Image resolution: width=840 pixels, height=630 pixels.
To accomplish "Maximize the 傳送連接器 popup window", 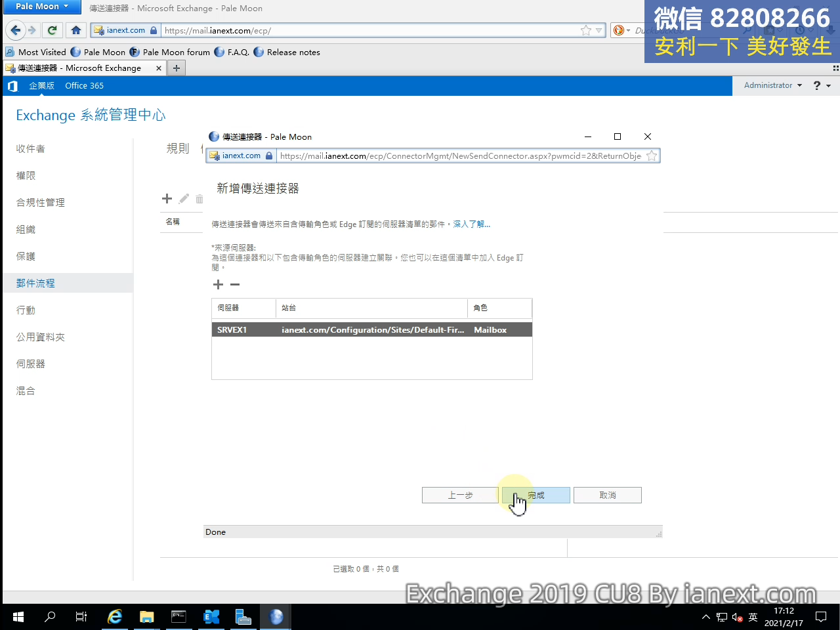I will pos(618,136).
